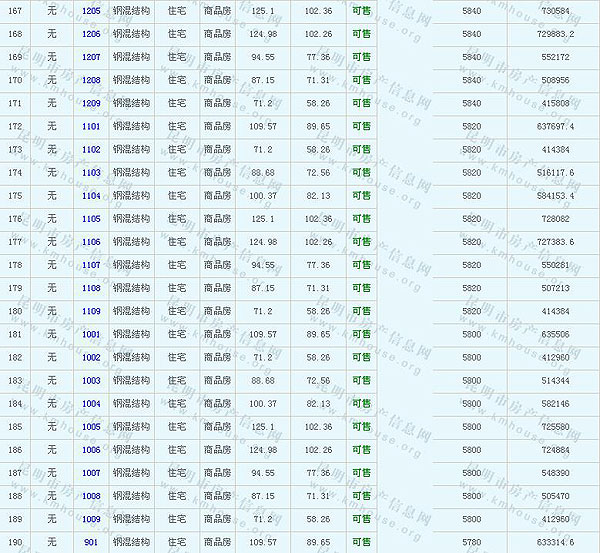This screenshot has width=600, height=553.
Task: Open room 1206 link
Action: click(91, 34)
